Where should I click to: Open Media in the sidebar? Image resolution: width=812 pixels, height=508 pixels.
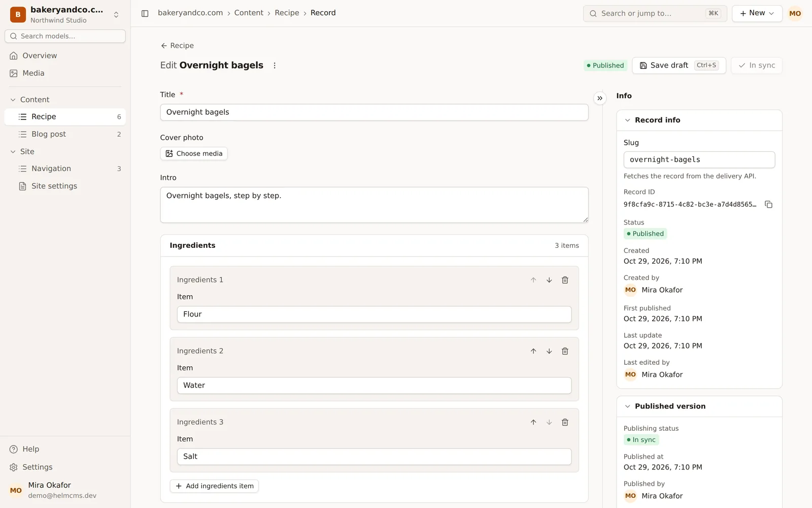65,73
